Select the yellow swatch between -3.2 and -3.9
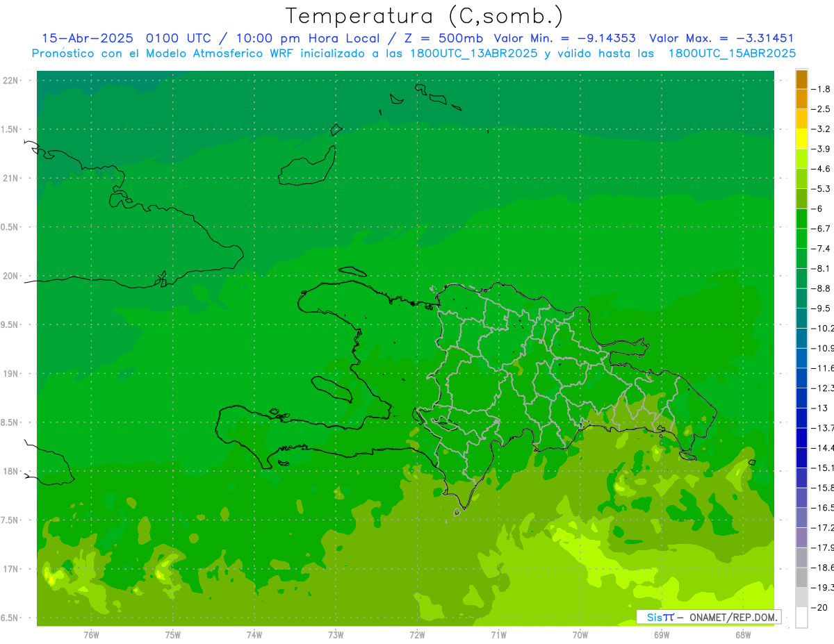Screen dimensions: 834x644 [801, 139]
